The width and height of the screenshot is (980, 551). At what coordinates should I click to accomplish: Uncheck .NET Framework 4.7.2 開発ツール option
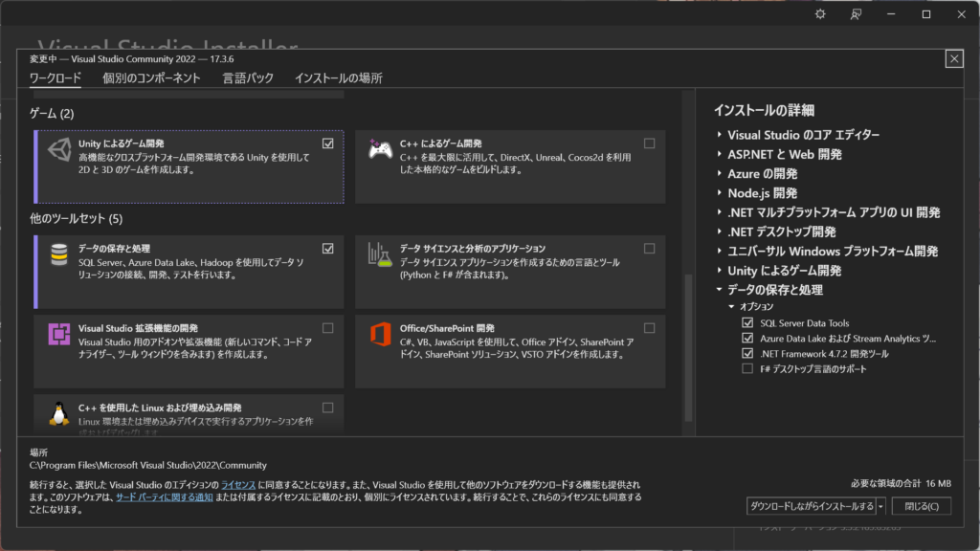tap(747, 354)
